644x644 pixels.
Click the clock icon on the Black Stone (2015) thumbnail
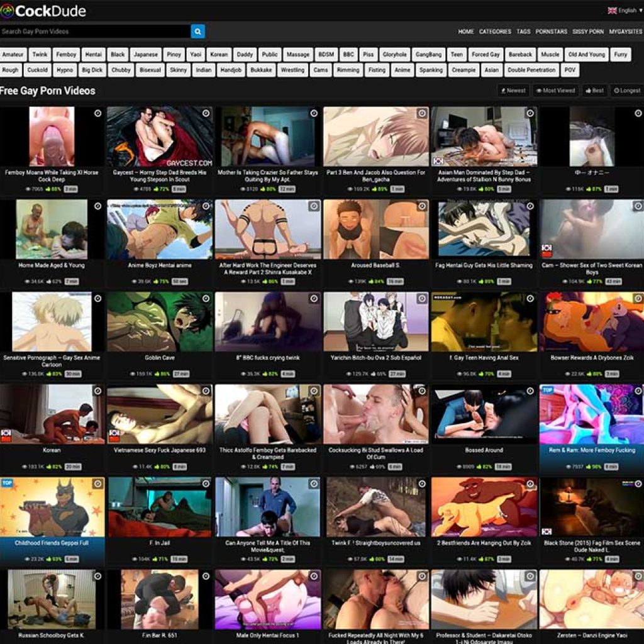[x=638, y=484]
